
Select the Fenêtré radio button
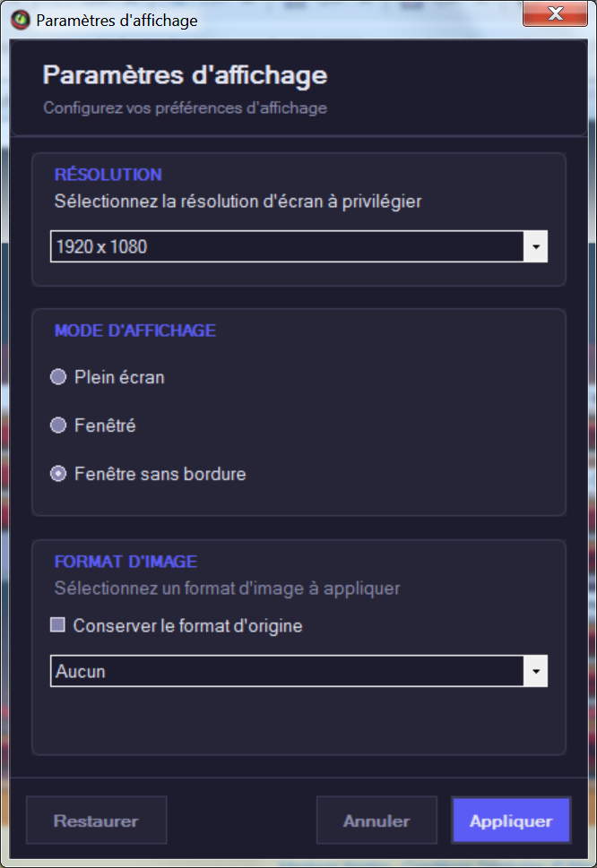[x=58, y=425]
